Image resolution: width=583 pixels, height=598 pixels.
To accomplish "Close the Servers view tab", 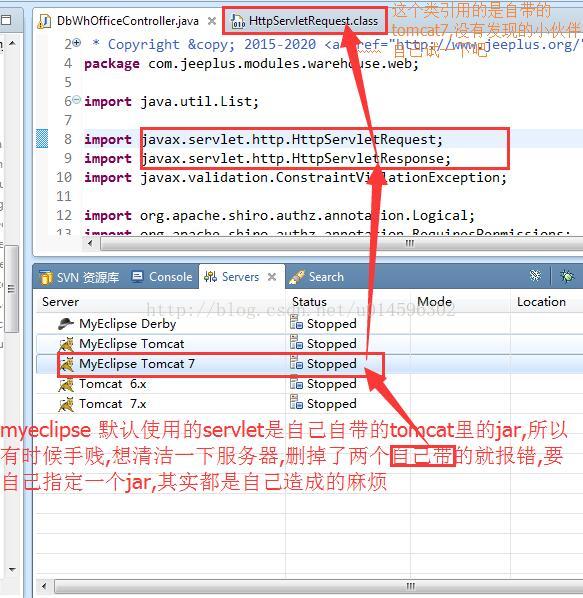I will (x=272, y=277).
